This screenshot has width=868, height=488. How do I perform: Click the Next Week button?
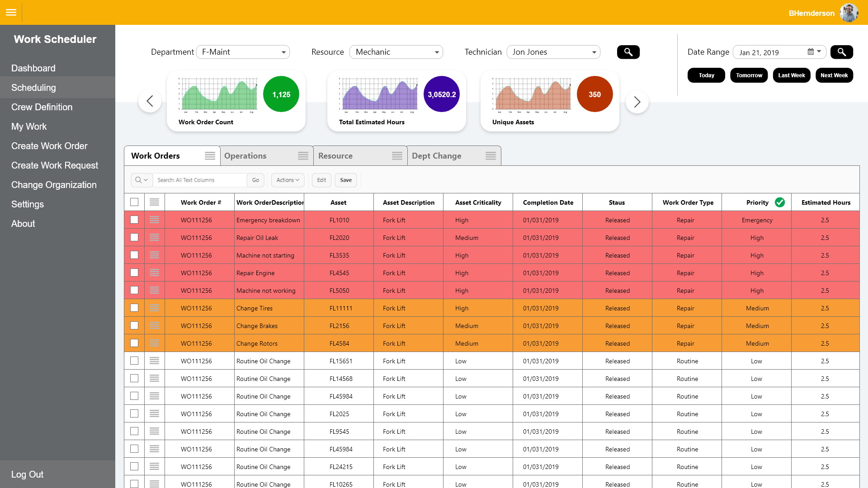pyautogui.click(x=834, y=75)
